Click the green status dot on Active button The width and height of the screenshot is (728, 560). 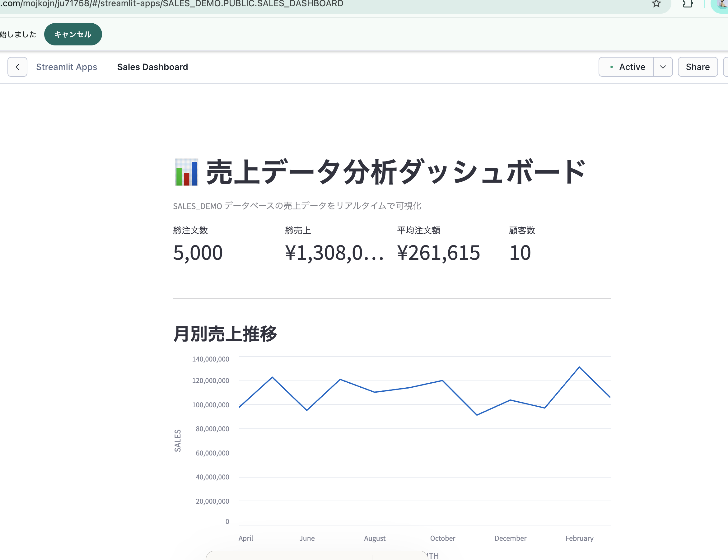click(x=612, y=67)
